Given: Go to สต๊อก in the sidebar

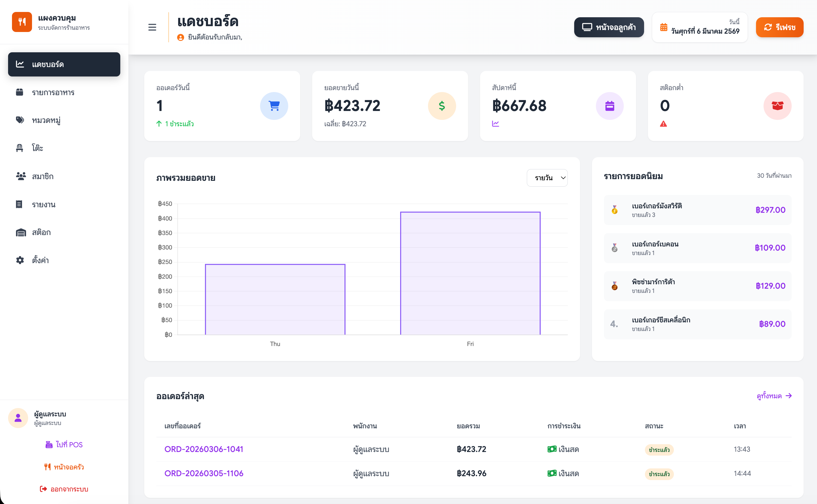Looking at the screenshot, I should coord(41,232).
